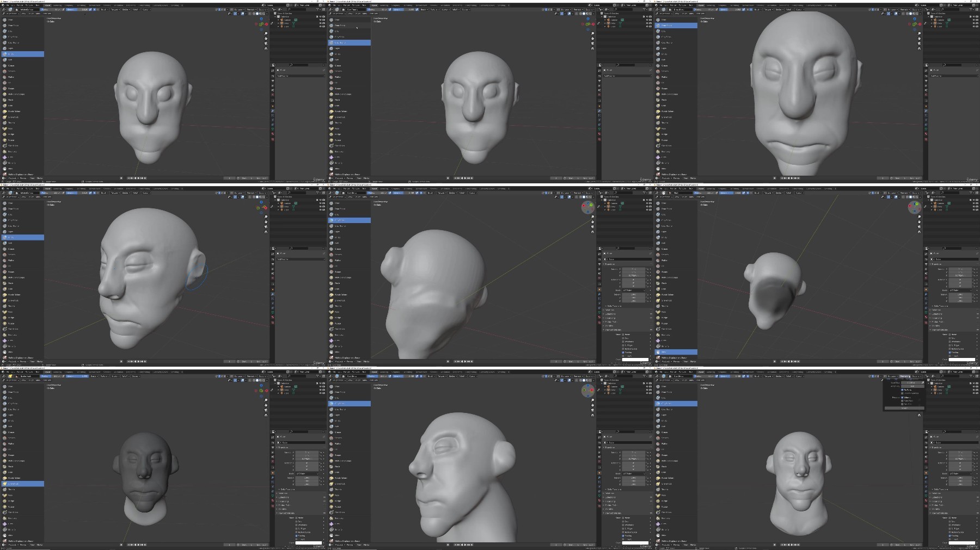The image size is (980, 550).
Task: Enable Axis checkbox in rear-head view
Action: click(x=623, y=338)
